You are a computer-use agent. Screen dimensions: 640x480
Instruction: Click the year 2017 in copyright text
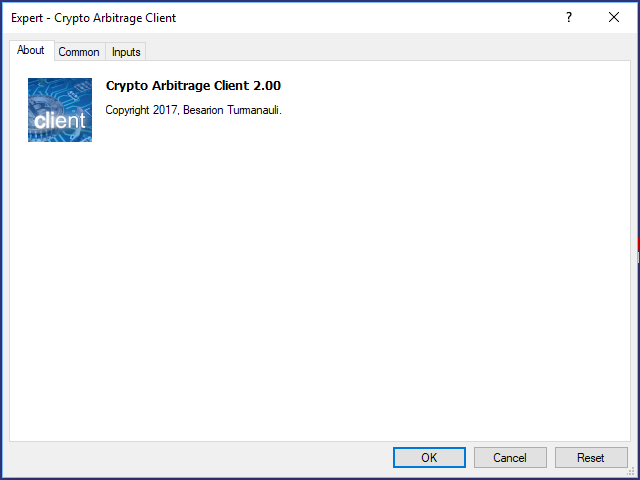pyautogui.click(x=164, y=110)
